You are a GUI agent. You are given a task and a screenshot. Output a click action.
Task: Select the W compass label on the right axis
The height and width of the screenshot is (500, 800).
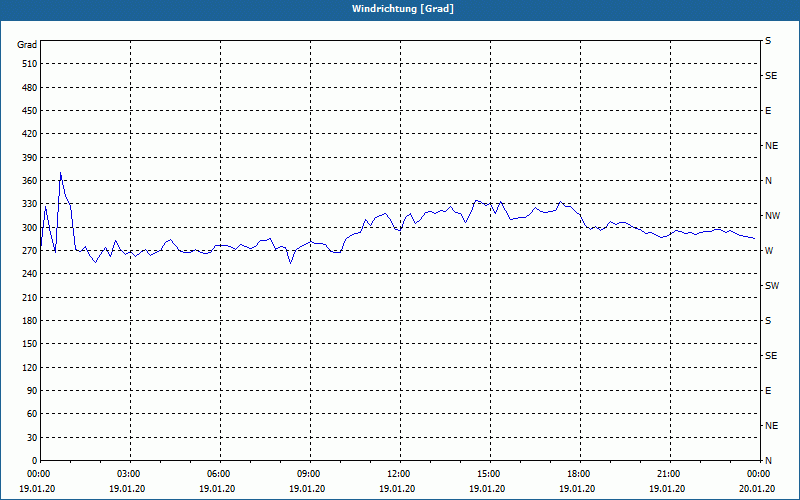pyautogui.click(x=769, y=251)
